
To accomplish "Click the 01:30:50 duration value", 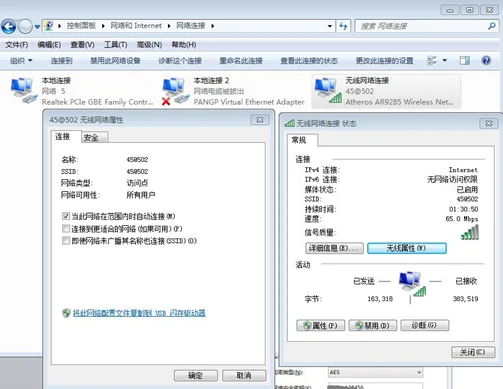I will [x=463, y=209].
